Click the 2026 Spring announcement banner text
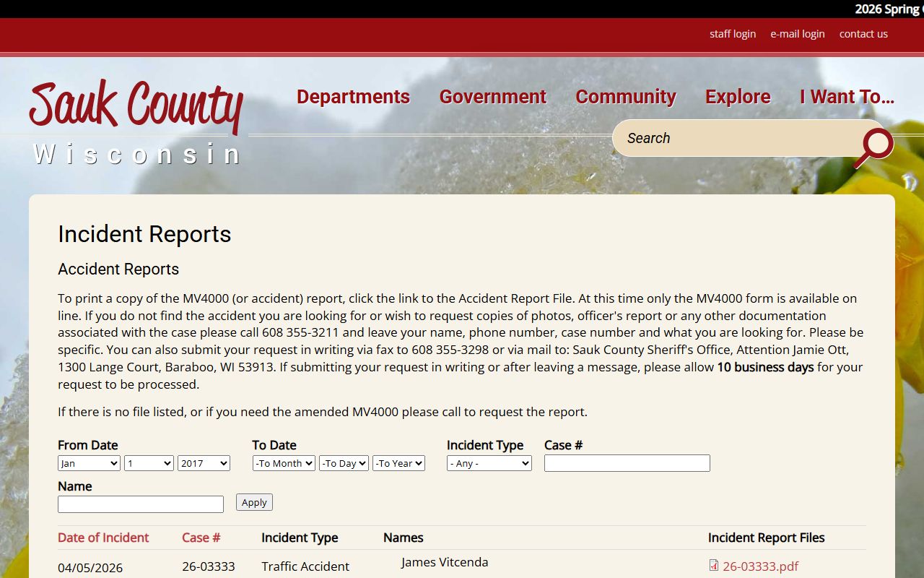The height and width of the screenshot is (578, 924). (x=889, y=9)
